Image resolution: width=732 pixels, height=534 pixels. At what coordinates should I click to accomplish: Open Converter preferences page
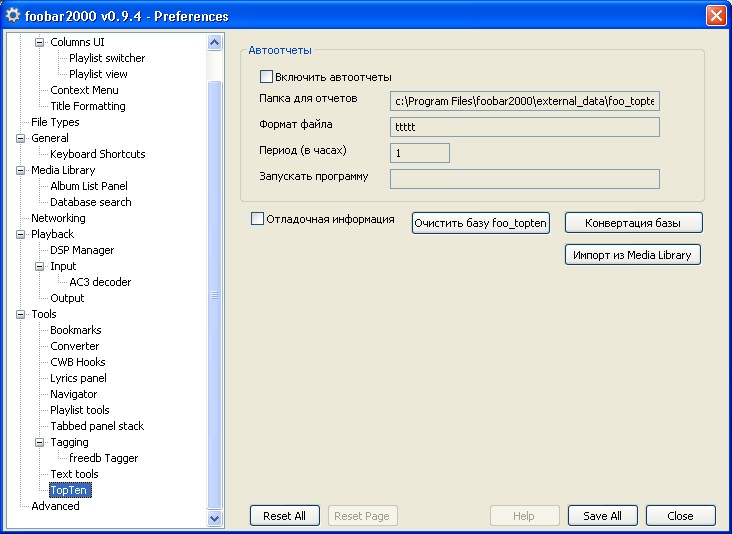[74, 346]
